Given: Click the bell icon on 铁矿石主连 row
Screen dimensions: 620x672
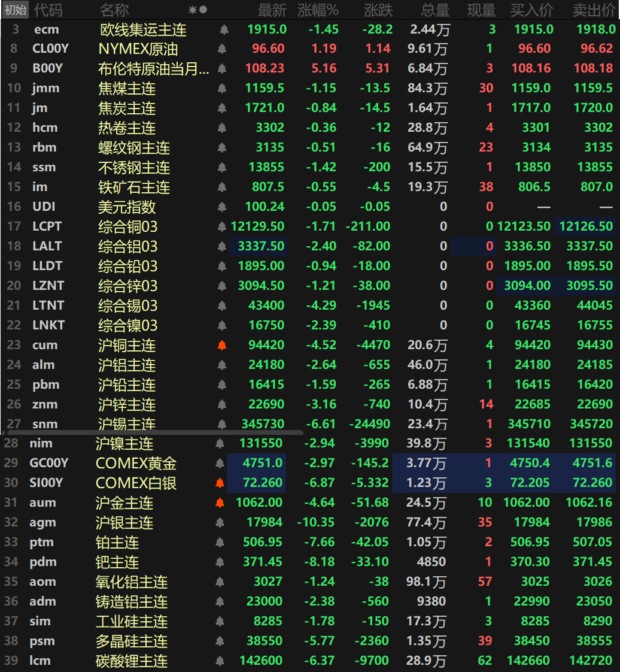Looking at the screenshot, I should click(x=222, y=187).
